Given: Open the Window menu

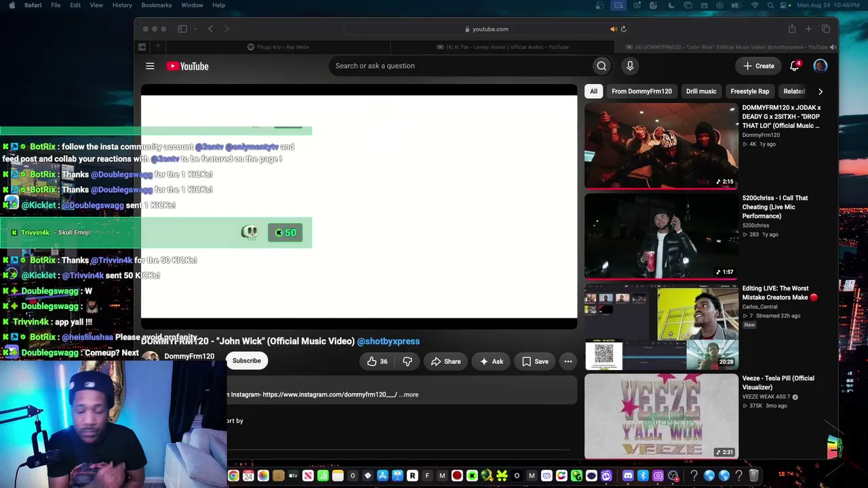Looking at the screenshot, I should pos(192,5).
